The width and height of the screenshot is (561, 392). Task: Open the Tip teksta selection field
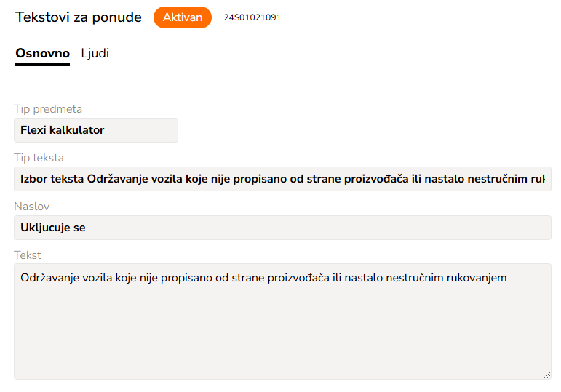(x=282, y=179)
